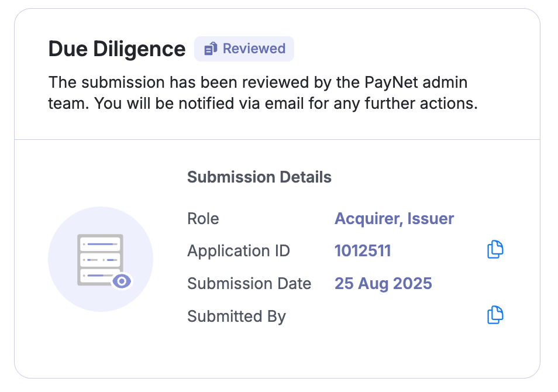Image resolution: width=558 pixels, height=392 pixels.
Task: Click the eye icon on server illustration
Action: [122, 281]
